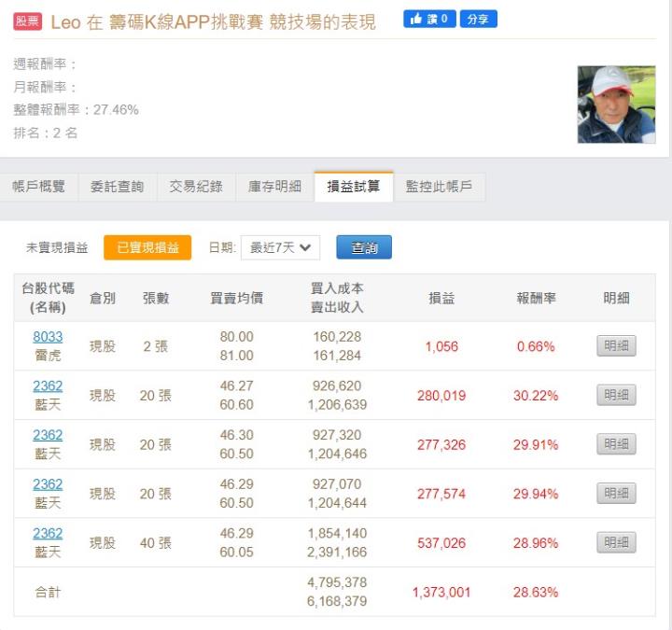Viewport: 672px width, 630px height.
Task: Click the 台股代碼(名稱) column header
Action: (48, 298)
